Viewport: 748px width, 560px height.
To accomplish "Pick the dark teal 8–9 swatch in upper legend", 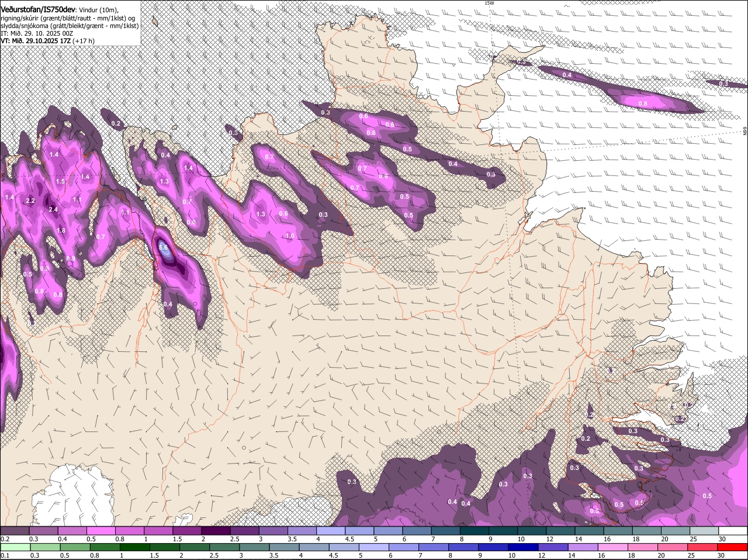I will 475,531.
